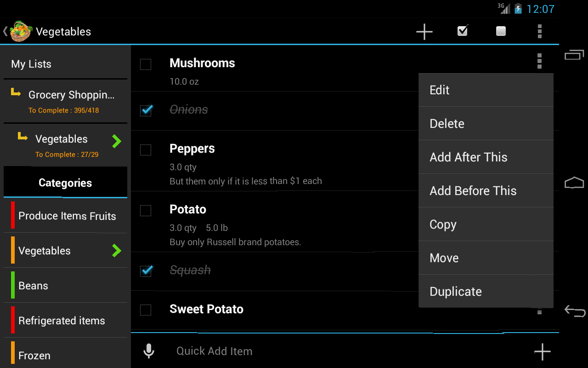Screen dimensions: 588x368
Task: Click the square stop icon in the toolbar
Action: [x=500, y=31]
